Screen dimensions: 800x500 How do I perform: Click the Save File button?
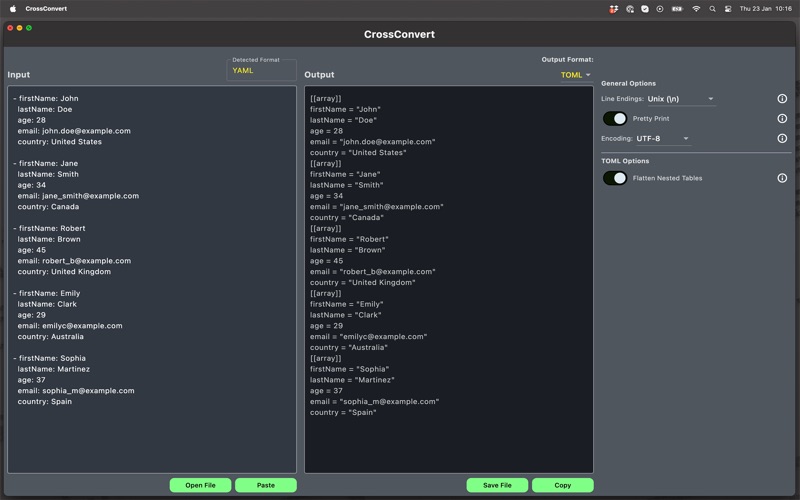497,485
